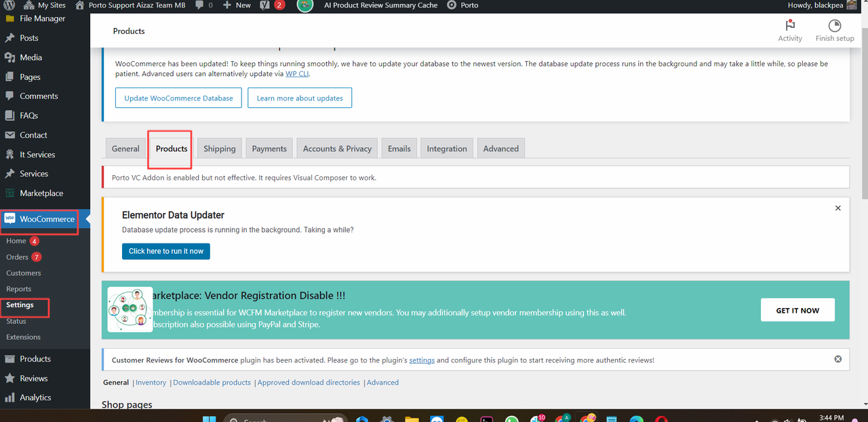Screen dimensions: 868x422
Task: Select the Products settings tab
Action: 172,149
